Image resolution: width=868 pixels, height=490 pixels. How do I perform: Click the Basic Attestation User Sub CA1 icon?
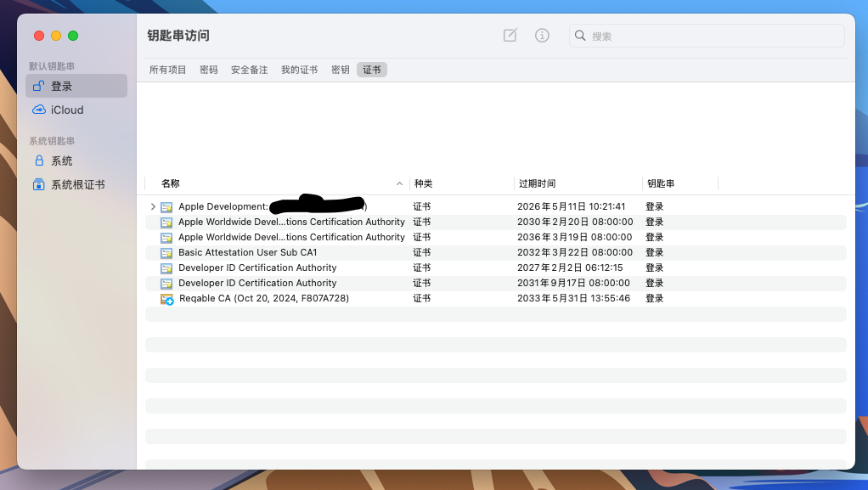(166, 253)
